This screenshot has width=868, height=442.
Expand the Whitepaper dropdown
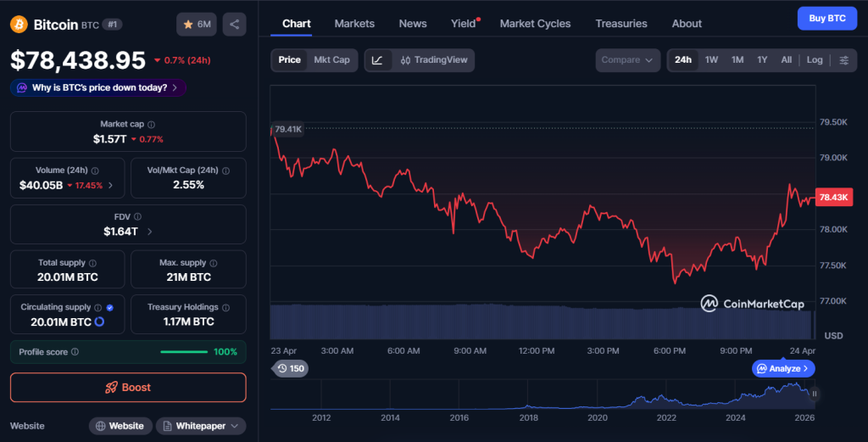coord(201,426)
